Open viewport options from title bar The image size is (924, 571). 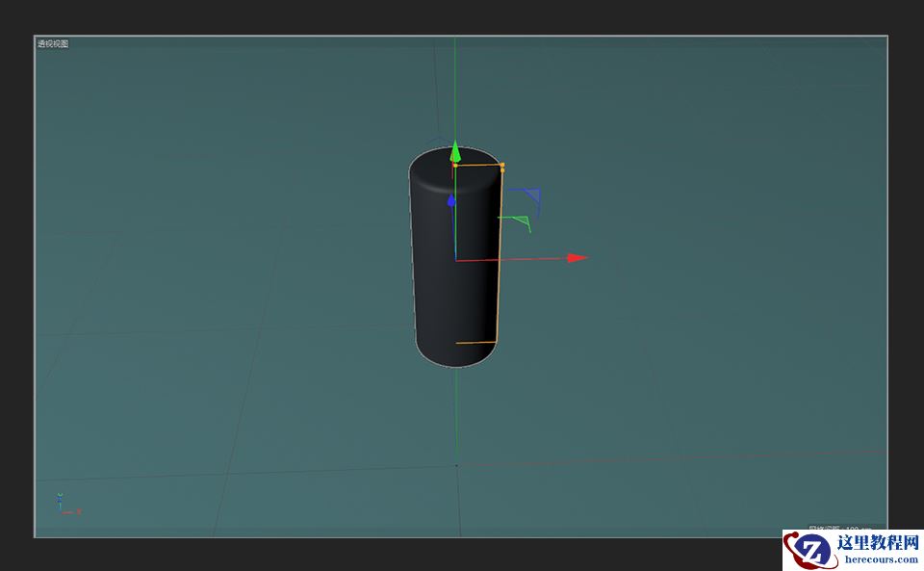tap(51, 42)
